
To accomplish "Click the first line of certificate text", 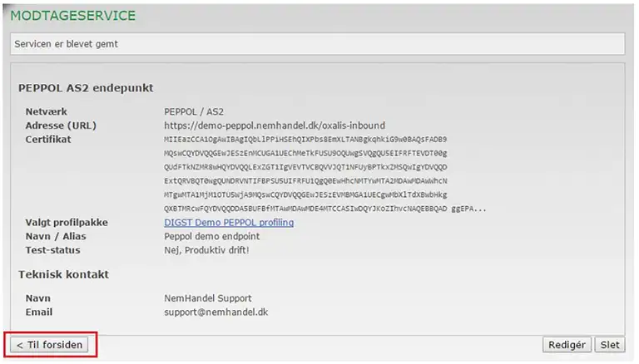I will tap(305, 140).
